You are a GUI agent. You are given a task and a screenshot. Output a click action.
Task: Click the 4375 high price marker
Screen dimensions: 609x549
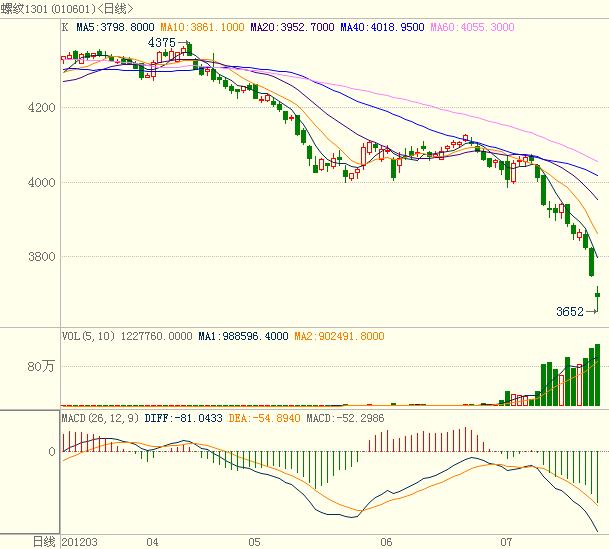(x=162, y=43)
